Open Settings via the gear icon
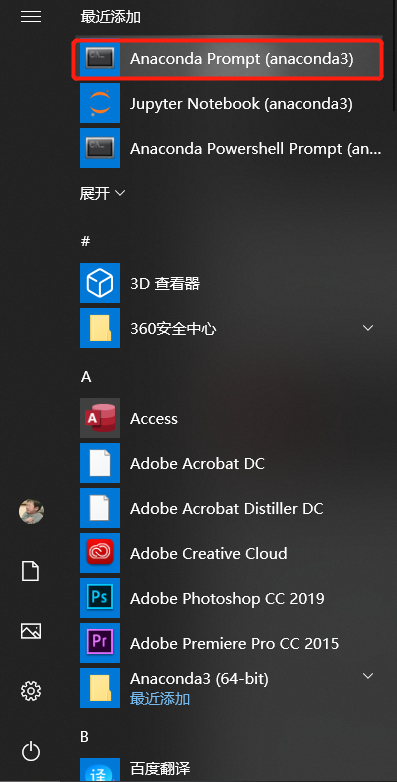Image resolution: width=397 pixels, height=782 pixels. point(31,691)
